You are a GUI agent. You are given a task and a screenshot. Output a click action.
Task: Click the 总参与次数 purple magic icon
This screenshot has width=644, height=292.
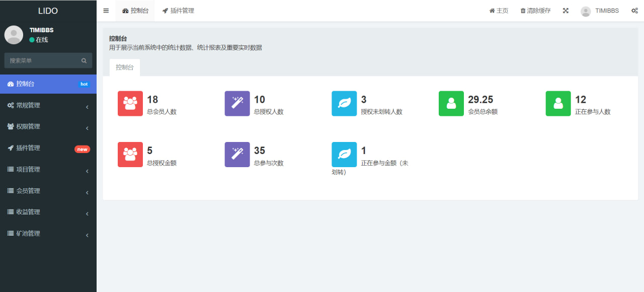237,155
